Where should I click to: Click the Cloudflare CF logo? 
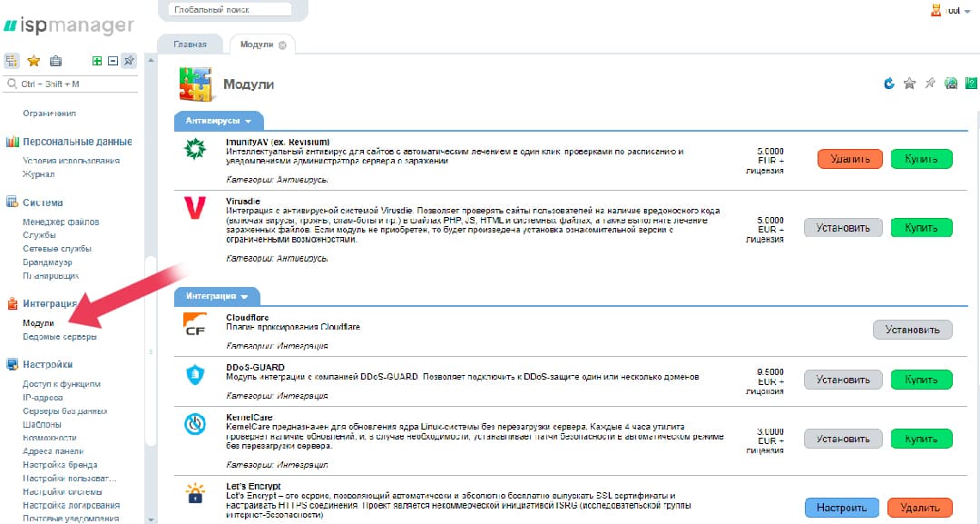point(195,324)
